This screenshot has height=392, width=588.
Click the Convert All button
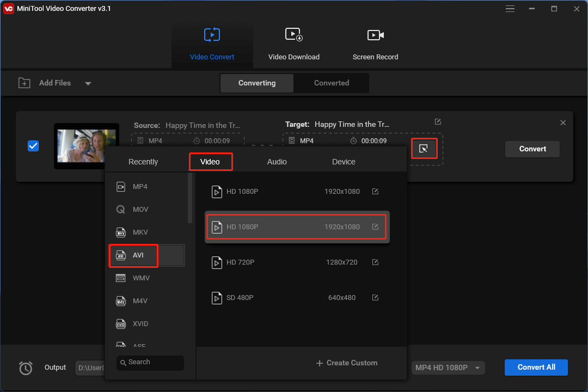click(536, 367)
